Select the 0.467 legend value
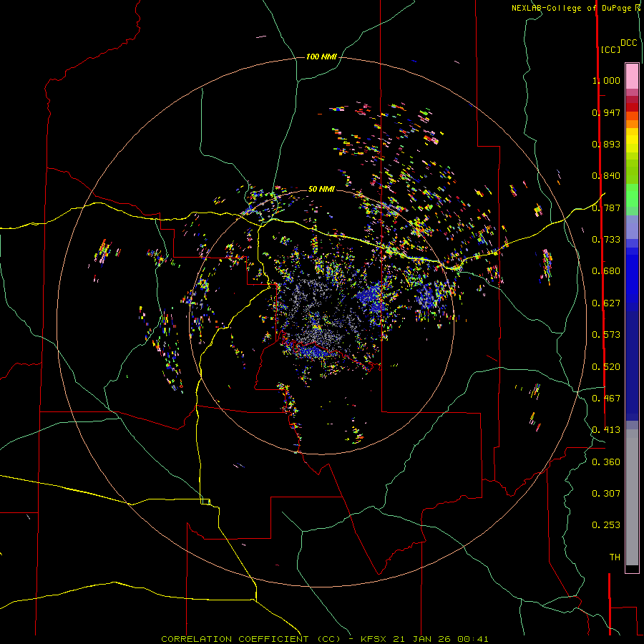The width and height of the screenshot is (644, 644). (606, 399)
